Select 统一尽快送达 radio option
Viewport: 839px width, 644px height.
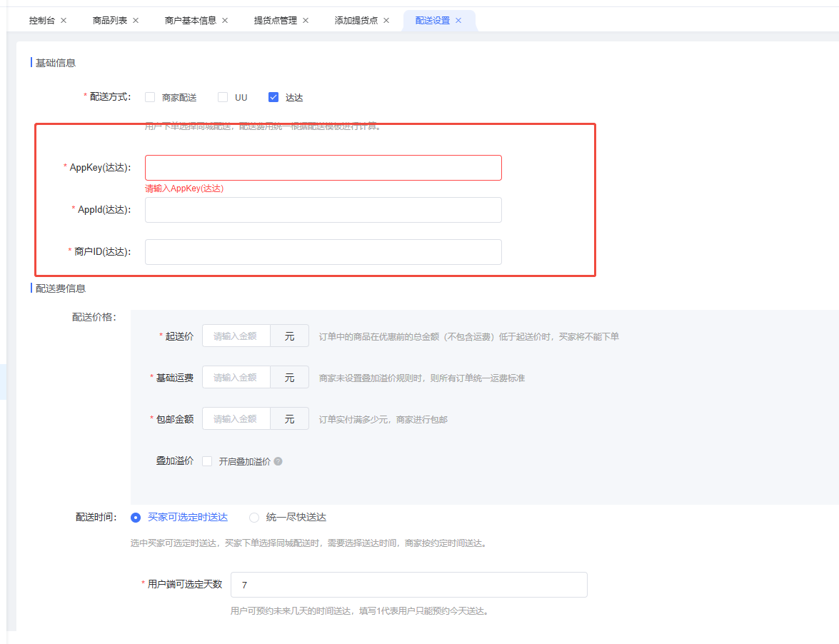pos(254,518)
